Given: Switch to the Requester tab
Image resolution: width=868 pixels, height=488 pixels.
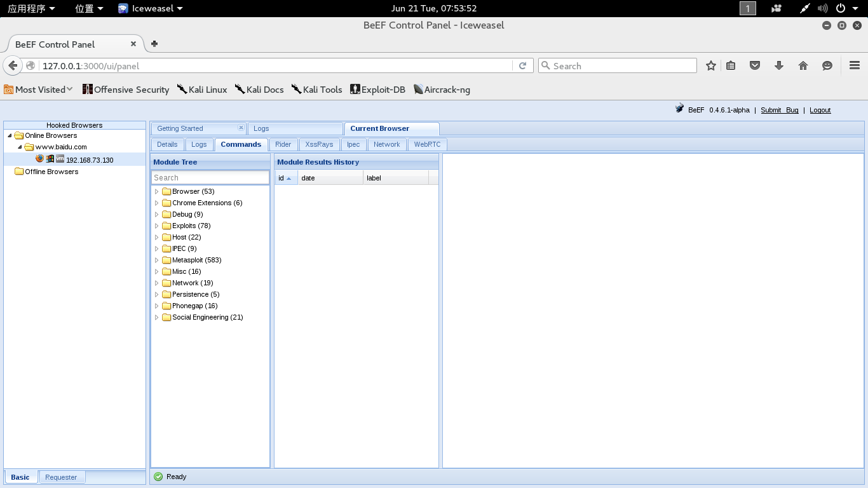Looking at the screenshot, I should tap(61, 477).
